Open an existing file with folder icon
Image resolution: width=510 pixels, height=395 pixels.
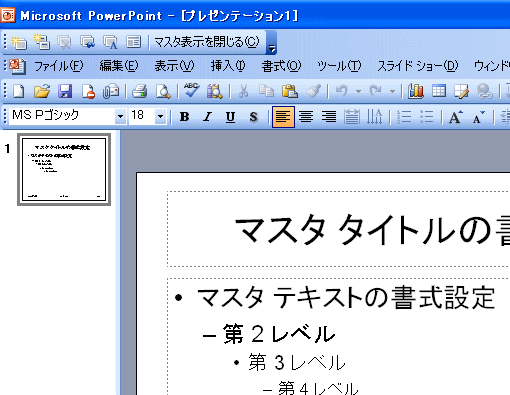click(x=42, y=91)
